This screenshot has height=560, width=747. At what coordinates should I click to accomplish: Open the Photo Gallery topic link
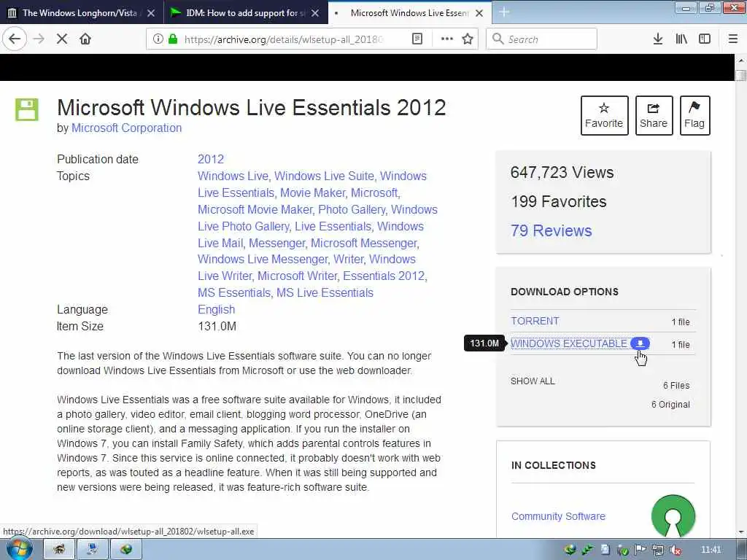(352, 209)
